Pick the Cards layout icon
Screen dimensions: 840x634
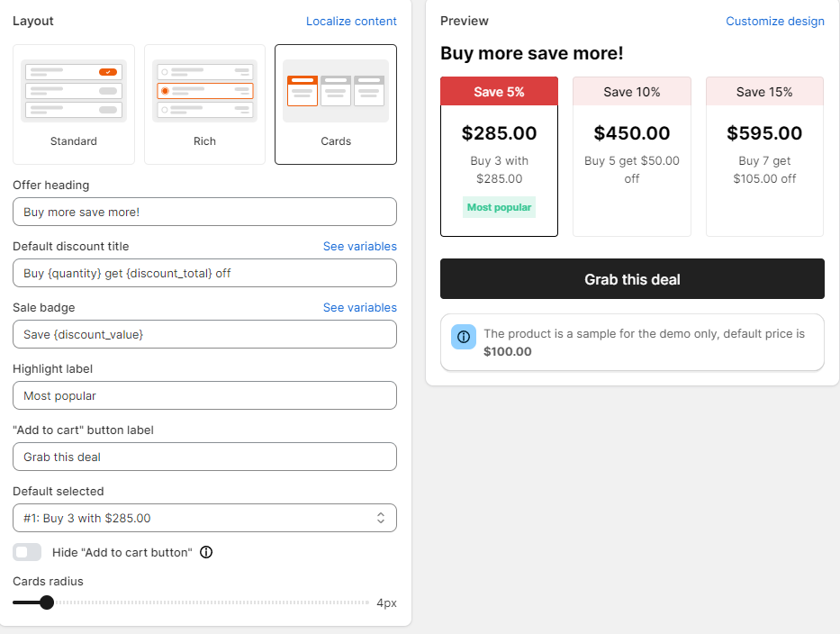[335, 91]
